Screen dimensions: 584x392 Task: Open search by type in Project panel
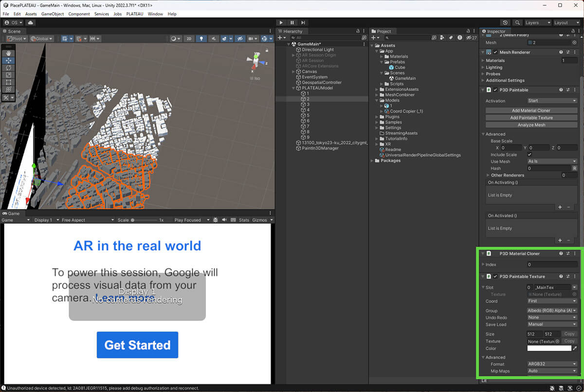pyautogui.click(x=442, y=37)
